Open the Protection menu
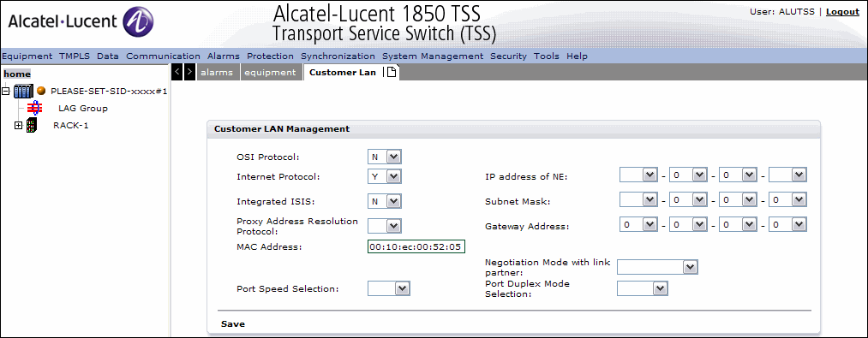This screenshot has height=338, width=868. coord(270,56)
